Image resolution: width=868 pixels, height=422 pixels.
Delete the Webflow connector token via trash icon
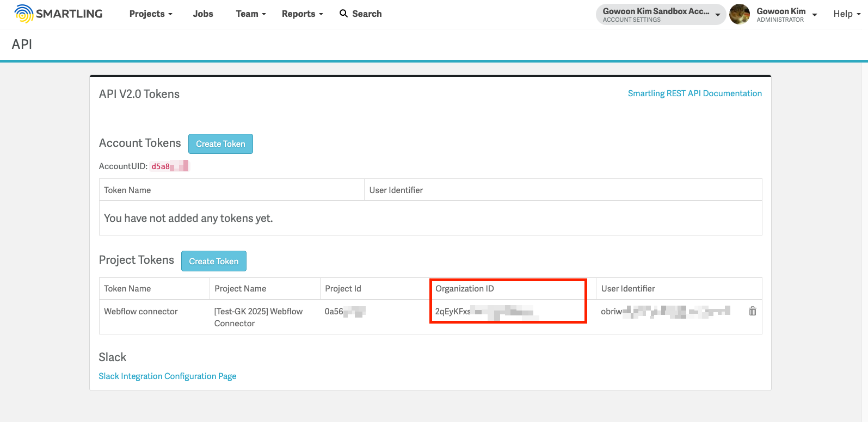click(753, 311)
